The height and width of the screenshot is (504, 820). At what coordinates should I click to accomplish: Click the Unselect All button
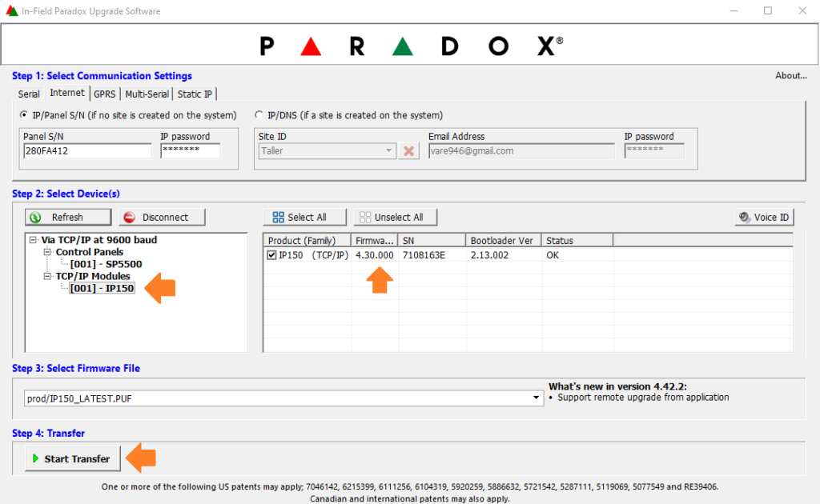(396, 218)
